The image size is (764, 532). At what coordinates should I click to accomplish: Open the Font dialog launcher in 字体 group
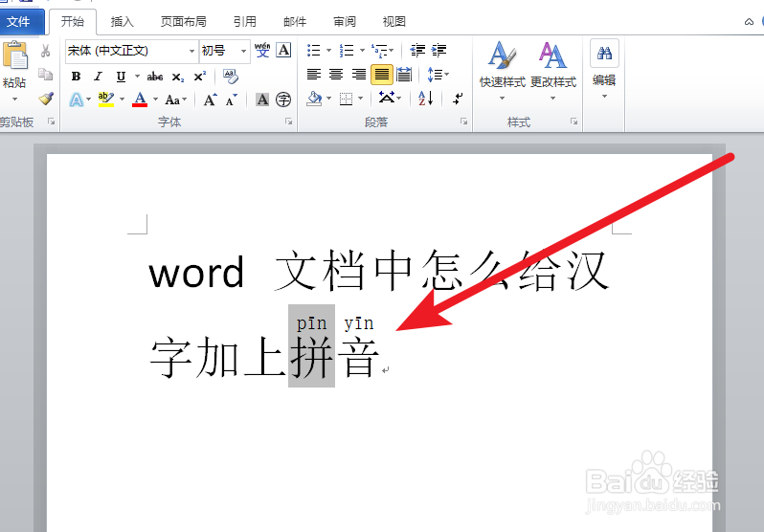pos(288,122)
